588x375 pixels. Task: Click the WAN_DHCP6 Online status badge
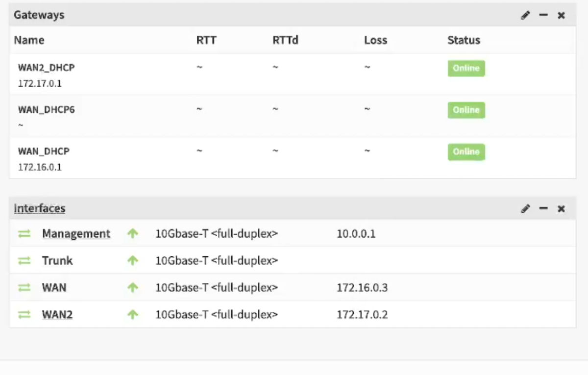466,110
